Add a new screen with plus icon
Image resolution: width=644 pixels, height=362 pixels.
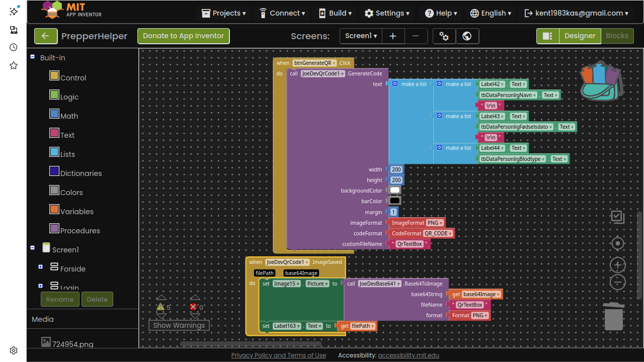(393, 36)
